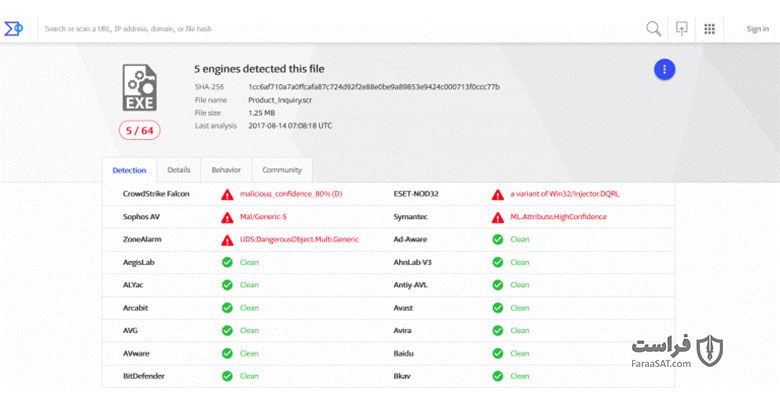The image size is (780, 405).
Task: Click the Avira green check icon
Action: click(x=497, y=330)
